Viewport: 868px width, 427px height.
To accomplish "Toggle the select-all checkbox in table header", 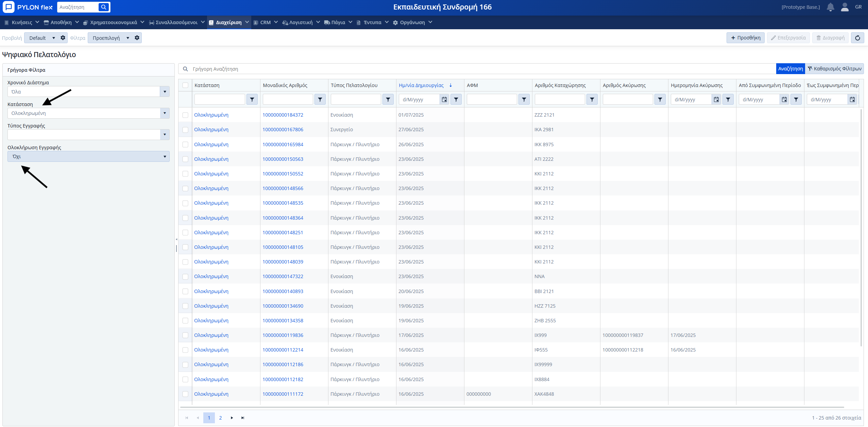I will (185, 85).
